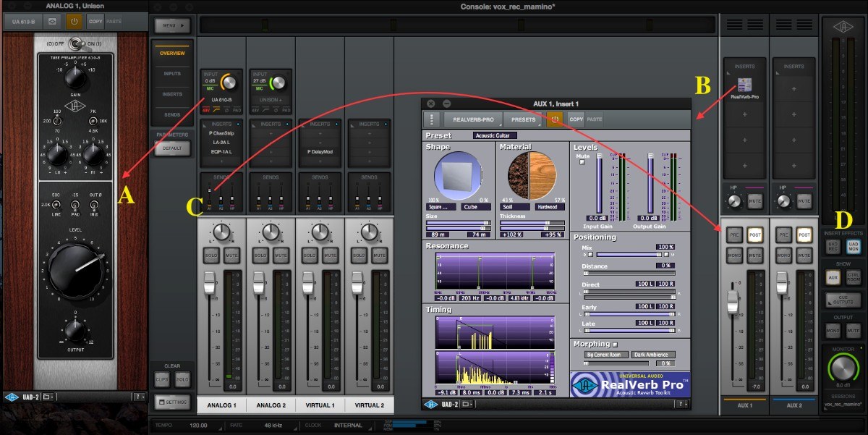This screenshot has width=868, height=435.
Task: Click the Material soil/hardwood preview
Action: pyautogui.click(x=532, y=177)
